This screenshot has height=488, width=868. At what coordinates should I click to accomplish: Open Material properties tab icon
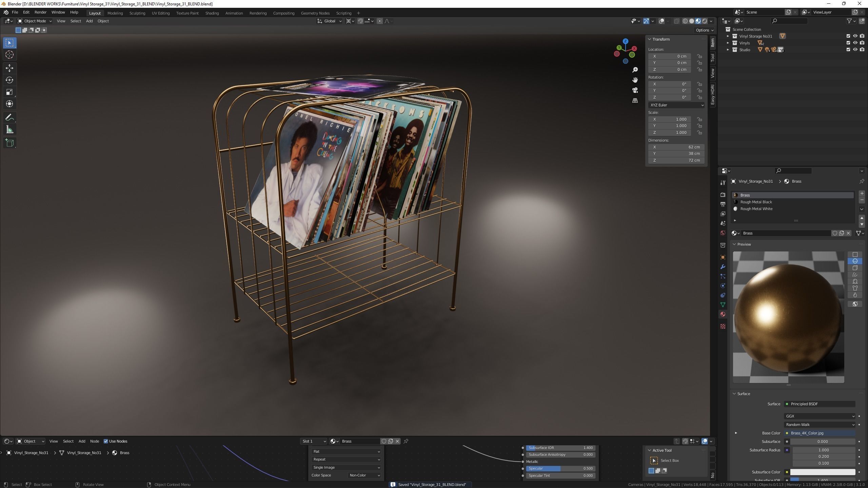[x=723, y=314]
